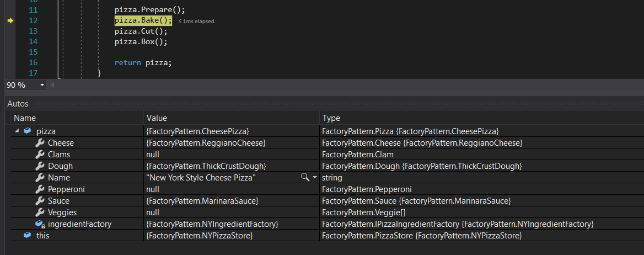This screenshot has width=644, height=255.
Task: Click value {FactoryPattern.MarinaraSauce} in Value column
Action: (202, 201)
